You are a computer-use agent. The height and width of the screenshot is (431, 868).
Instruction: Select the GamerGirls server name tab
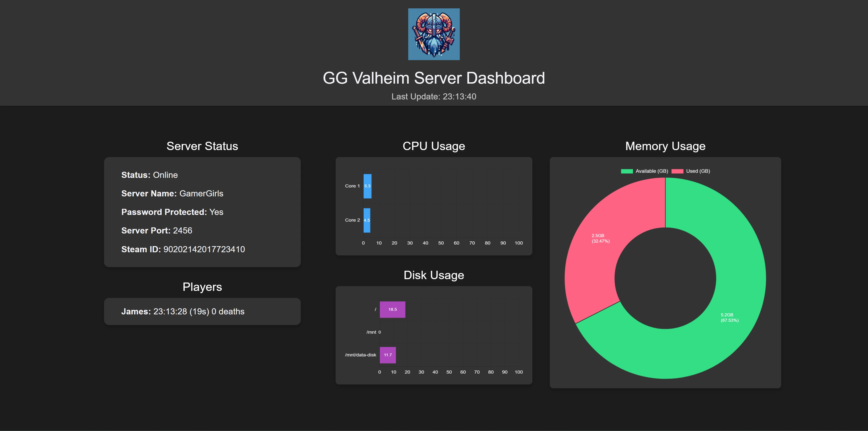click(x=202, y=194)
